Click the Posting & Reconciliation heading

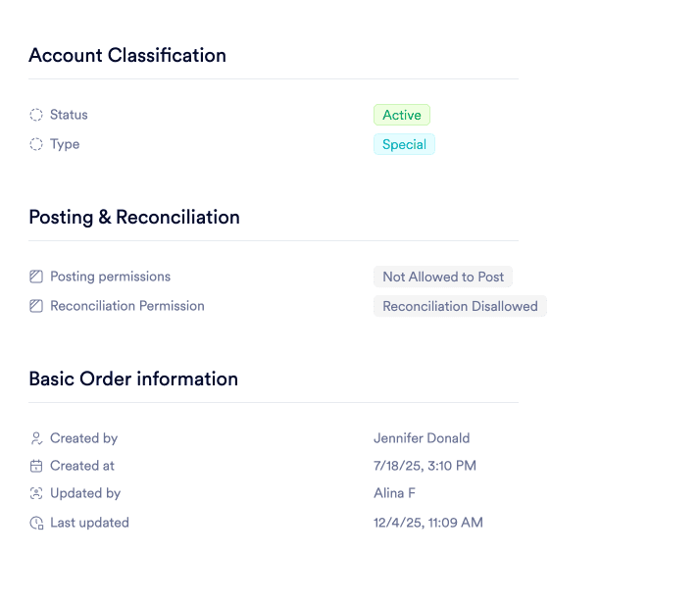pos(134,217)
